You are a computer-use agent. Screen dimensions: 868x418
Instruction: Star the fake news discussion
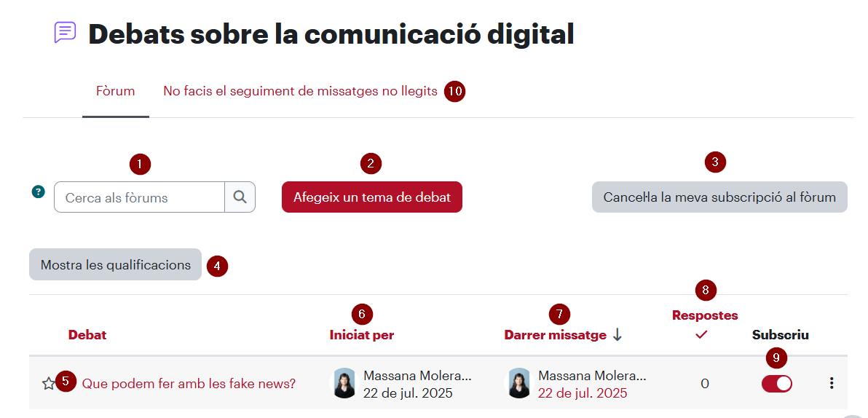(x=49, y=383)
